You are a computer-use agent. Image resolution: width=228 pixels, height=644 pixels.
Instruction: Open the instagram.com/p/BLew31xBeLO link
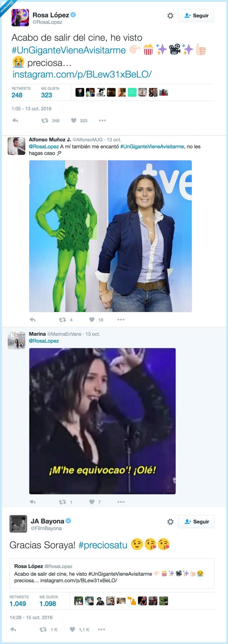[82, 74]
